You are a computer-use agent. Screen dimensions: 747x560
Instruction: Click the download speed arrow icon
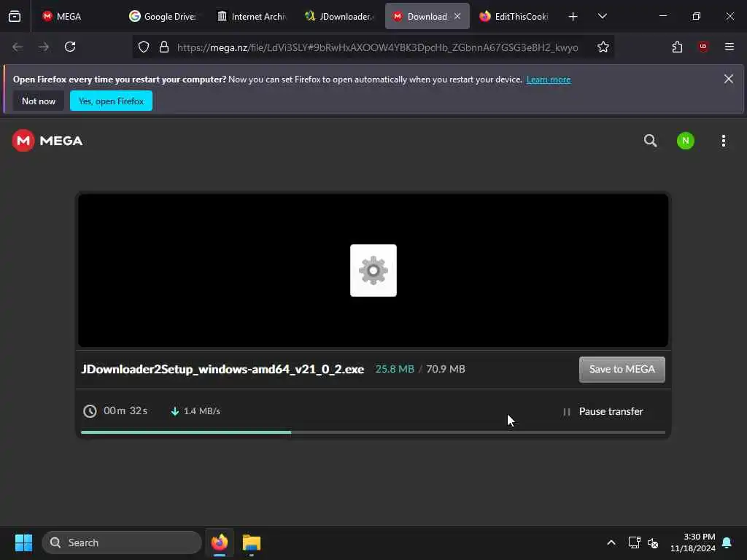click(x=175, y=411)
